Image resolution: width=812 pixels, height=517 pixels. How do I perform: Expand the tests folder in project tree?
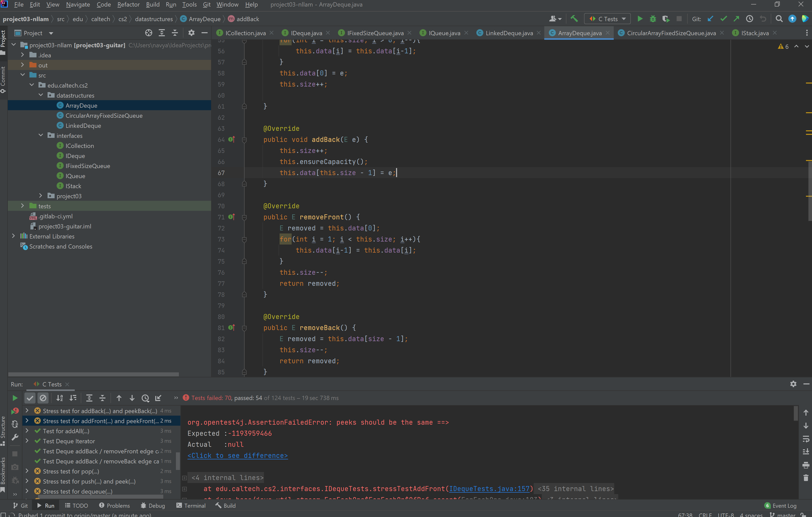click(23, 206)
